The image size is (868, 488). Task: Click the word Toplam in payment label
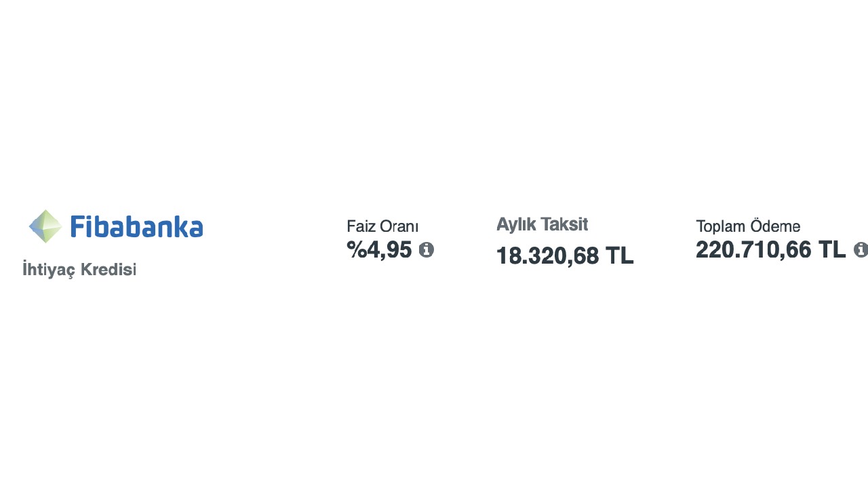point(720,226)
